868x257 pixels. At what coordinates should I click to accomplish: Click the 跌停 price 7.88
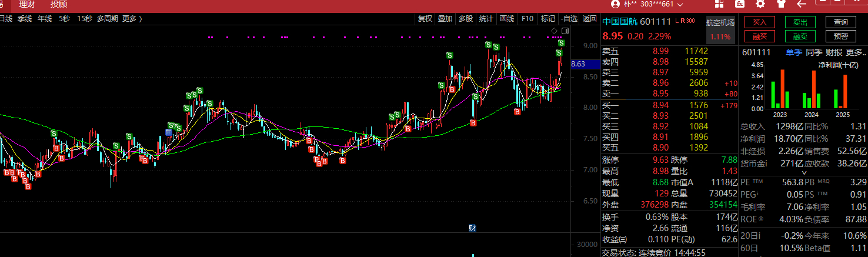[x=729, y=160]
